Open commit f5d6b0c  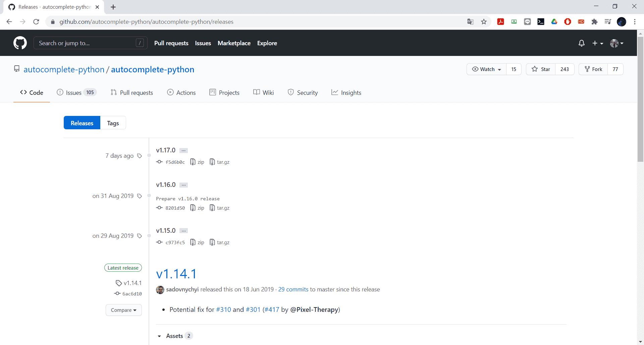click(170, 162)
